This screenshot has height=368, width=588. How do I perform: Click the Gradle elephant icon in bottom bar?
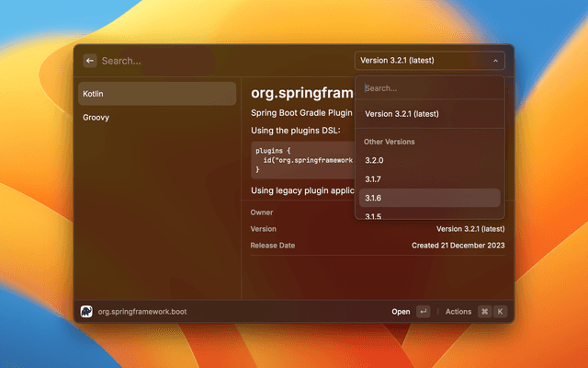click(86, 311)
